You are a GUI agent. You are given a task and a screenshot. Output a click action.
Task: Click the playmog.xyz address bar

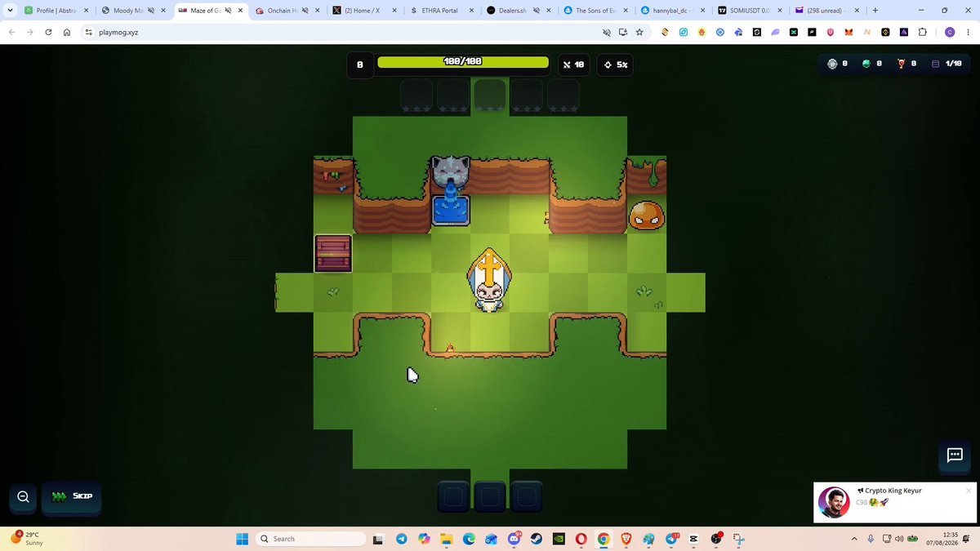pyautogui.click(x=343, y=32)
